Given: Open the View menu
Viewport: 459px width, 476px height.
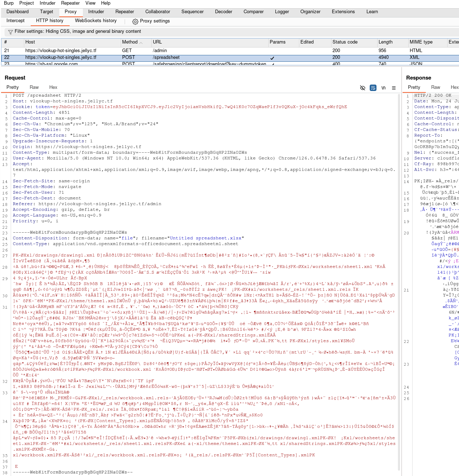Looking at the screenshot, I should (90, 3).
